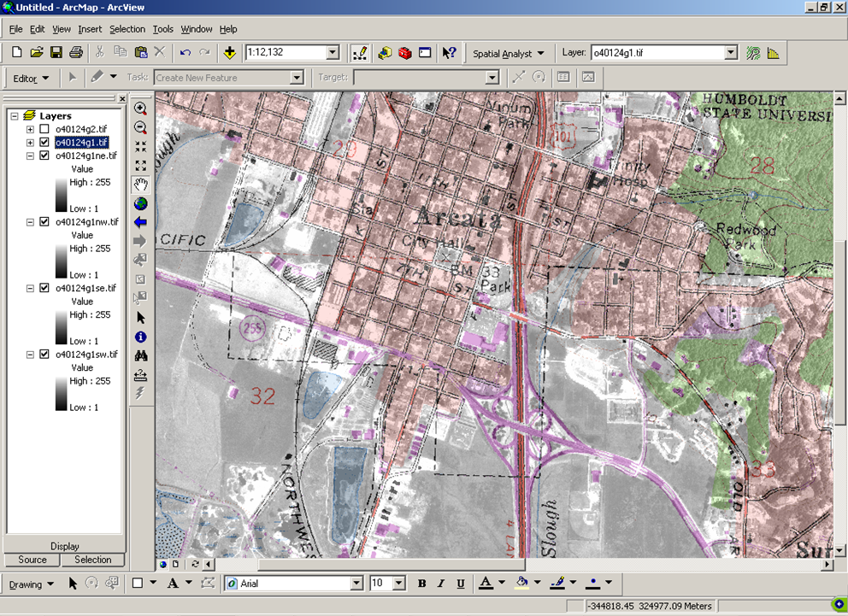Enable the o40124g2.tif layer checkbox
Screen dimensions: 848x616
pos(44,129)
